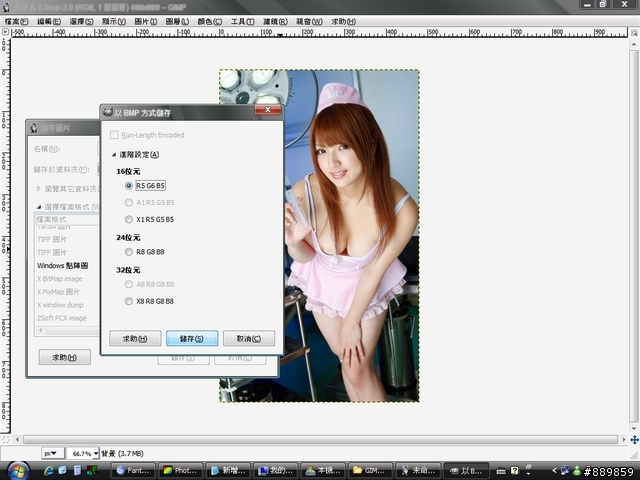
Task: Click the photo on the canvas
Action: [x=319, y=236]
